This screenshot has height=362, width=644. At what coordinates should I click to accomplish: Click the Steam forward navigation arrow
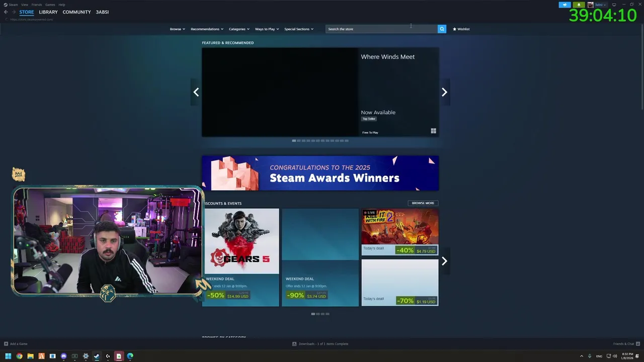point(14,12)
